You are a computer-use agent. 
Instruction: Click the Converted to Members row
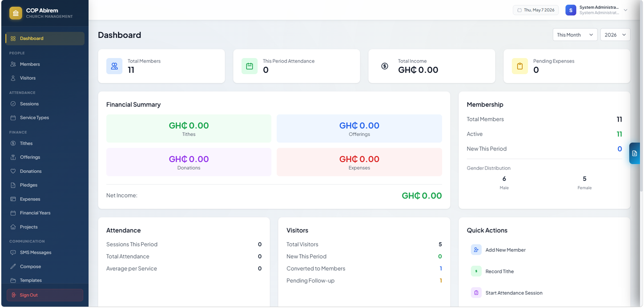(364, 269)
